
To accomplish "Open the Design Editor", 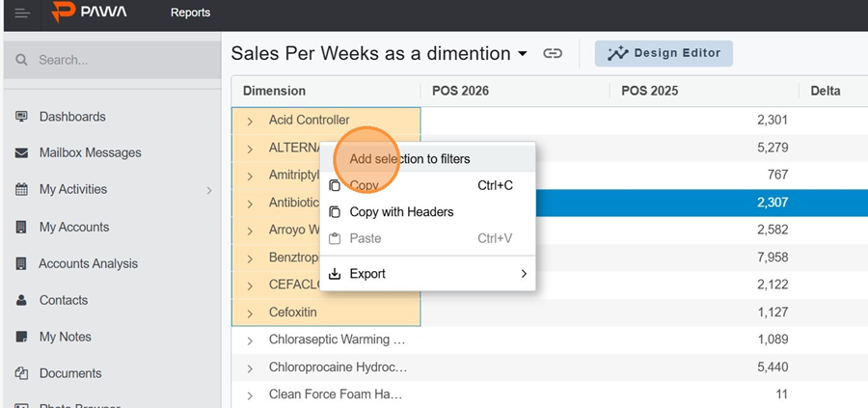I will 664,53.
